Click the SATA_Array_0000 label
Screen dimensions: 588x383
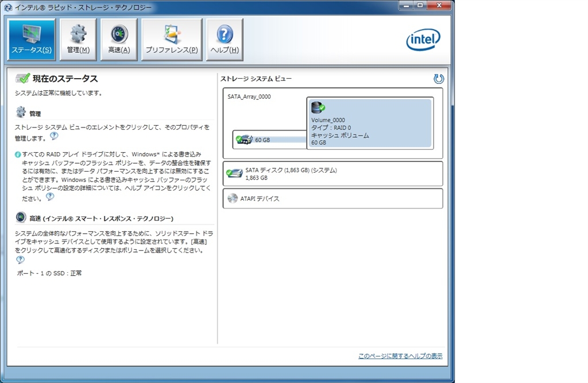(x=249, y=96)
